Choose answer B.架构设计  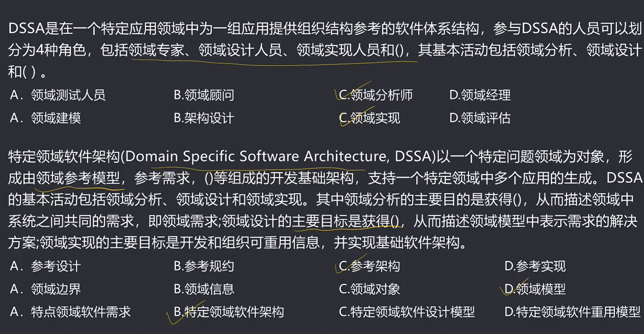click(204, 118)
